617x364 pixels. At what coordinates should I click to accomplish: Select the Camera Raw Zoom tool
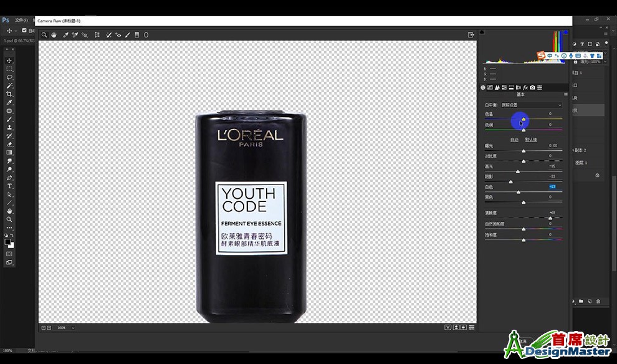click(x=44, y=35)
